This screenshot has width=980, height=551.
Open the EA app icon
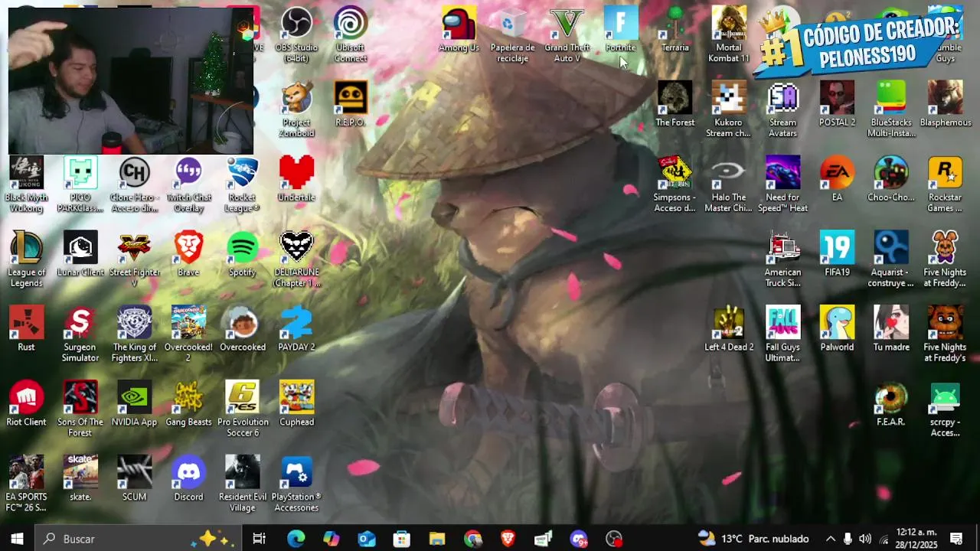837,180
